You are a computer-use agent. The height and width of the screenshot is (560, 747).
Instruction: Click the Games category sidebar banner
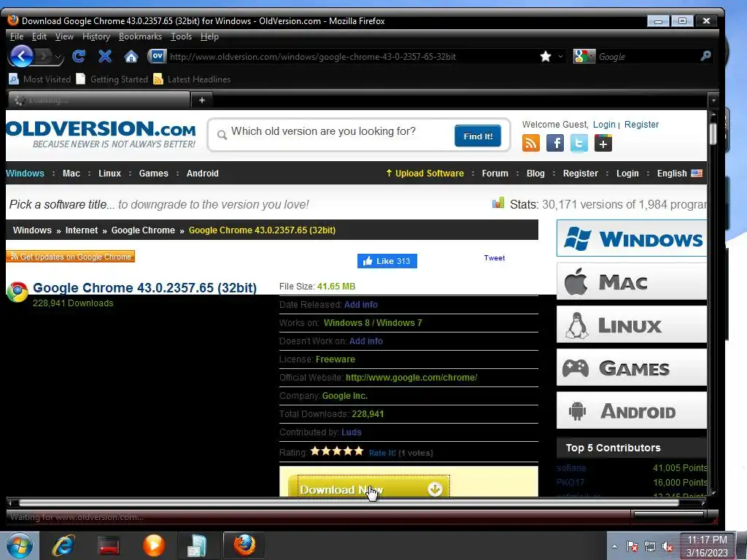pyautogui.click(x=632, y=367)
